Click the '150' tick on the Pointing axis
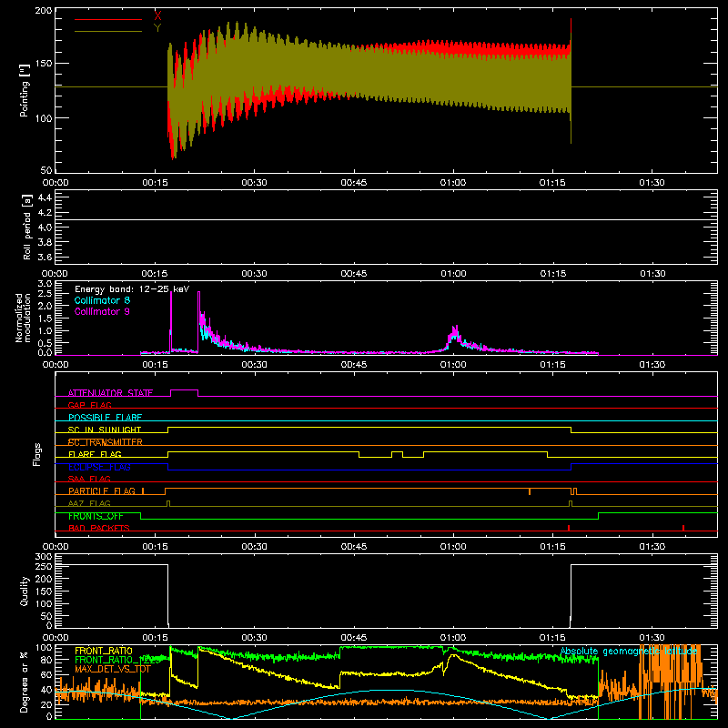 [x=43, y=64]
